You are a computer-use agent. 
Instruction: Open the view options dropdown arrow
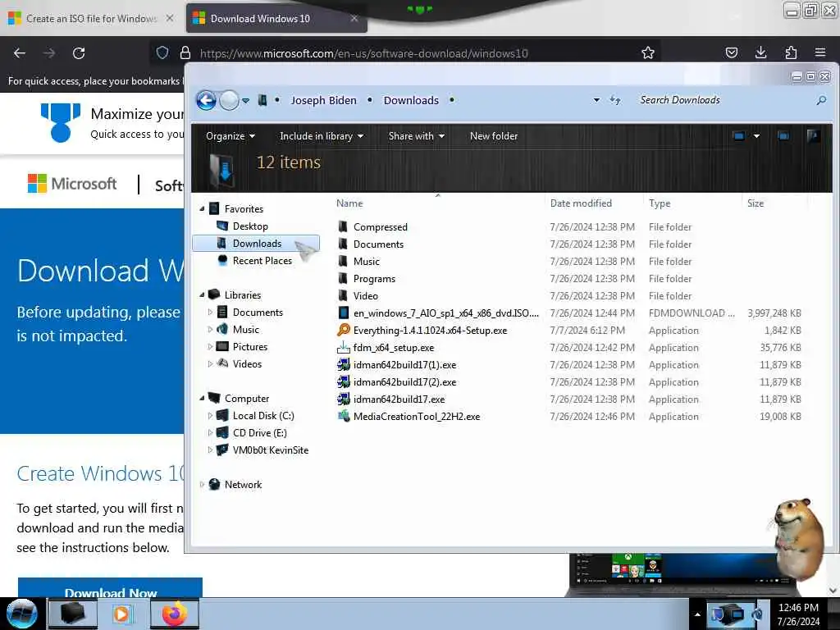click(x=756, y=136)
